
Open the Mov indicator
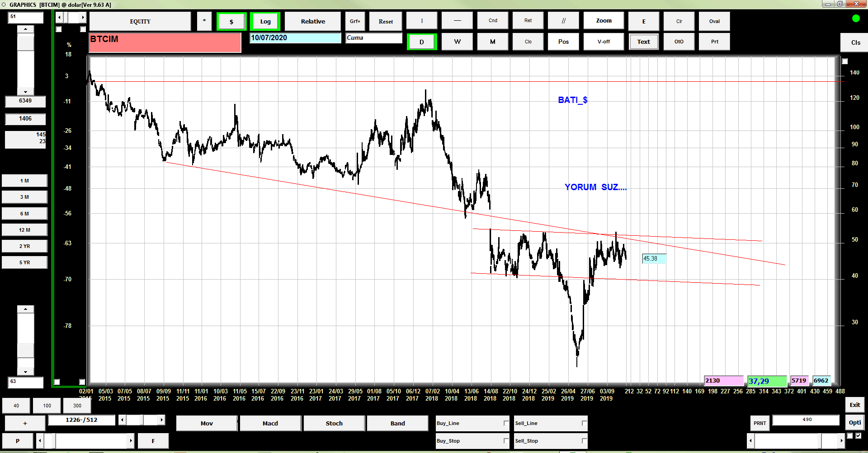pyautogui.click(x=207, y=423)
